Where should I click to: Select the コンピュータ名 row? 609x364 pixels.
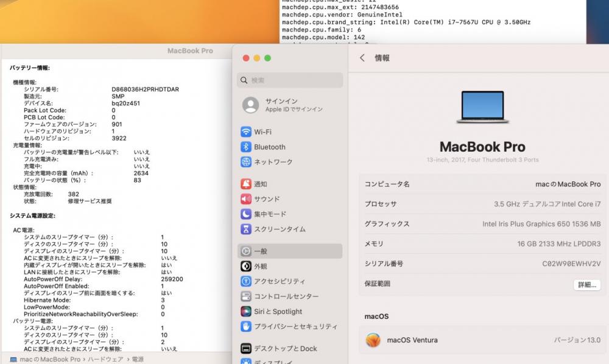click(x=482, y=184)
